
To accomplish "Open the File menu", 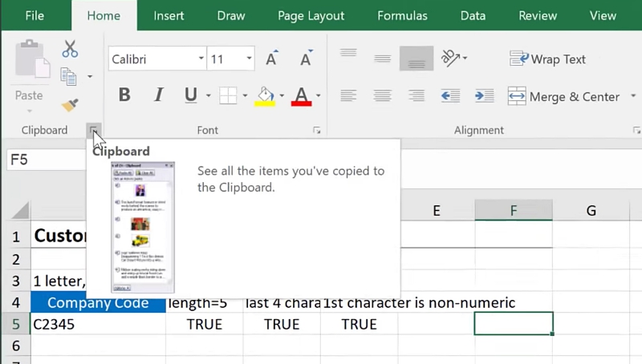I will point(35,15).
